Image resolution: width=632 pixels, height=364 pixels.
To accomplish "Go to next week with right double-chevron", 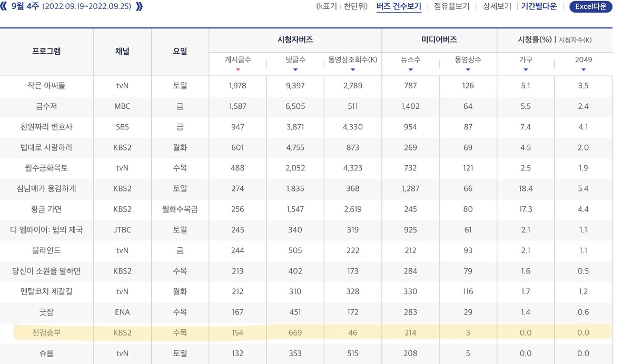I will pyautogui.click(x=139, y=7).
